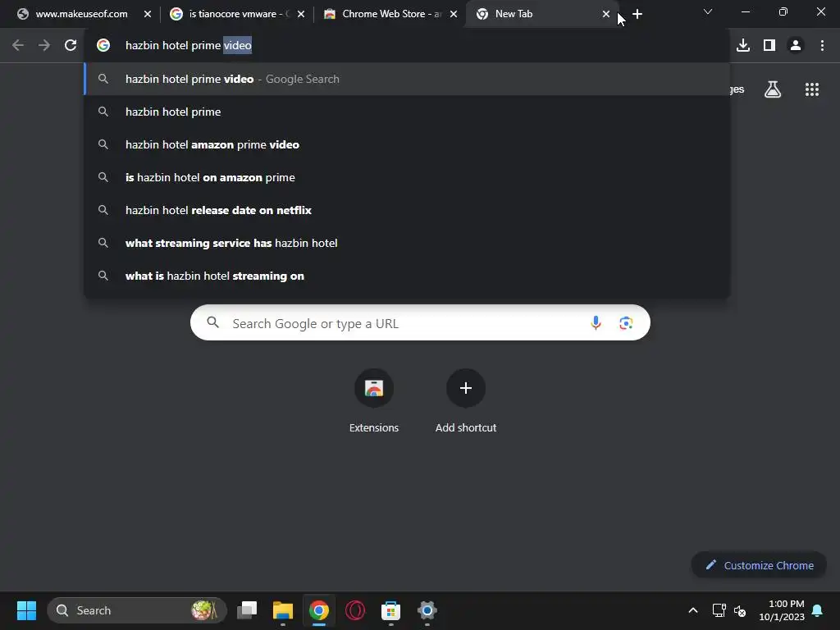840x630 pixels.
Task: Open the Windows Start menu
Action: (x=26, y=610)
